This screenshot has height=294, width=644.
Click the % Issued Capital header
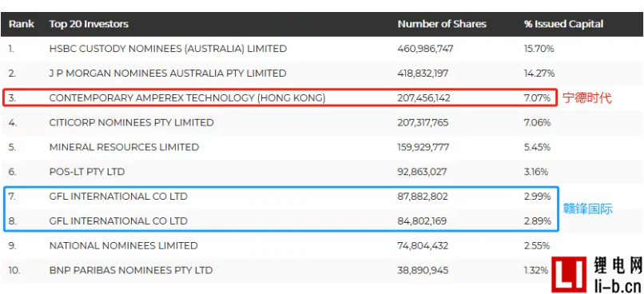563,24
